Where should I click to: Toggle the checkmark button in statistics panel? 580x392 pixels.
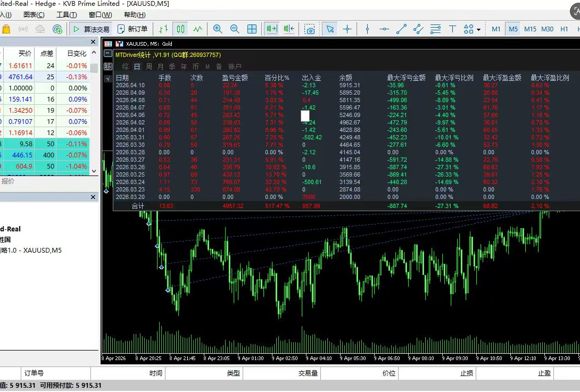point(107,78)
